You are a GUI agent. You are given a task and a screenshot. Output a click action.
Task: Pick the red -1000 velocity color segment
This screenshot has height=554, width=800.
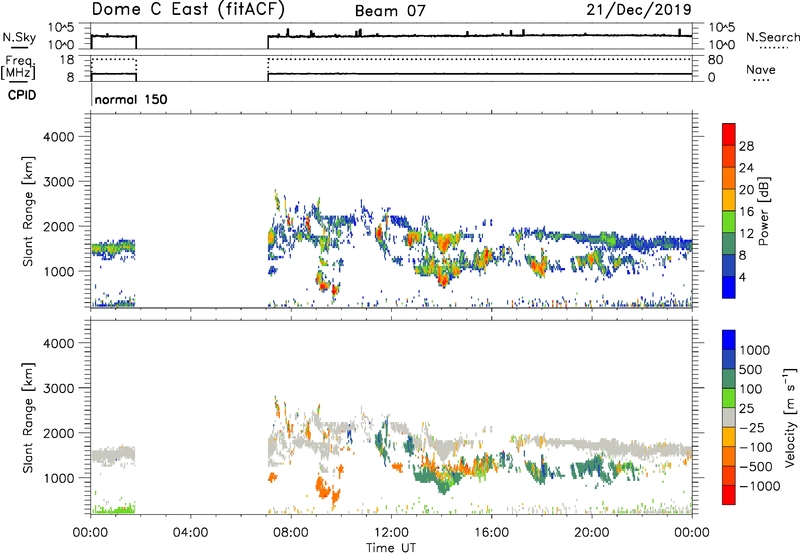pos(729,495)
